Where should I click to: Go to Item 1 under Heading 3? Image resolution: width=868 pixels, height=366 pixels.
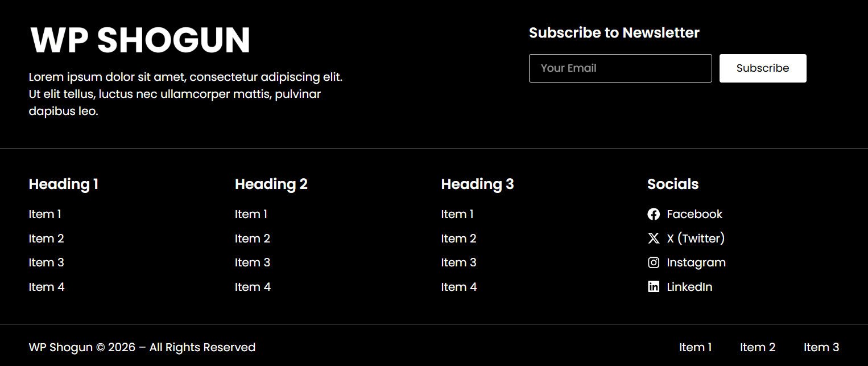[457, 214]
